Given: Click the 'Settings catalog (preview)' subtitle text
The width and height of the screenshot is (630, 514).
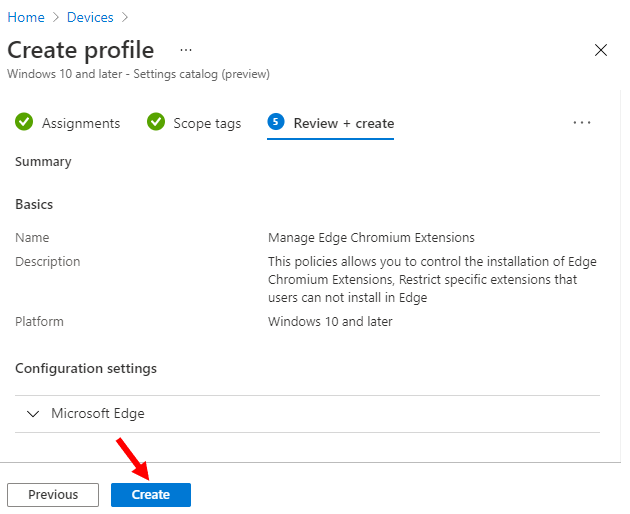Looking at the screenshot, I should coord(202,74).
